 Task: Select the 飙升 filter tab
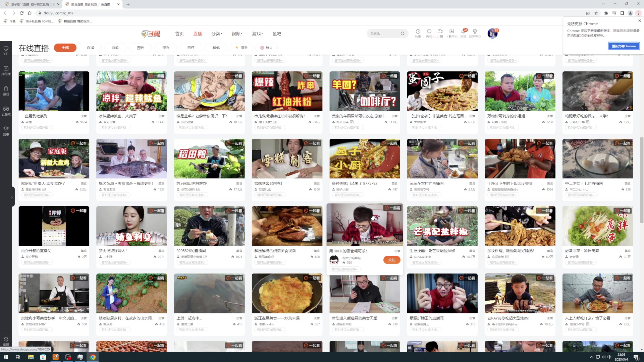click(x=241, y=48)
